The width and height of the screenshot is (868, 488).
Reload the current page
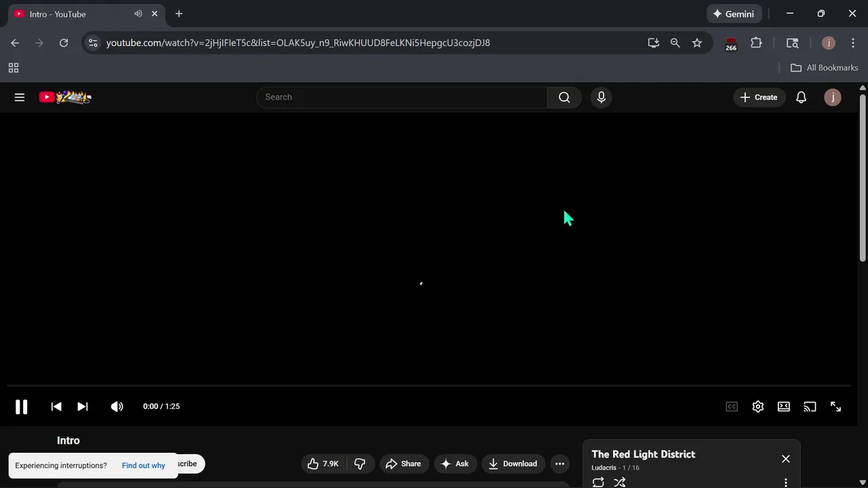pyautogui.click(x=64, y=43)
